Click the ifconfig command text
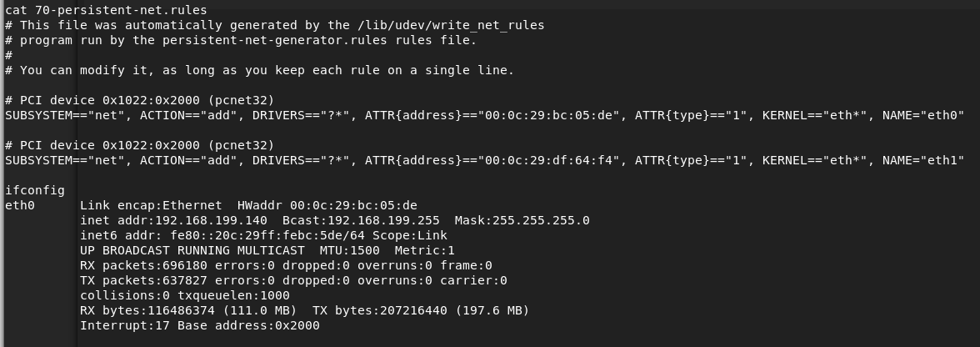Screen dimensions: 980x347 [35, 190]
